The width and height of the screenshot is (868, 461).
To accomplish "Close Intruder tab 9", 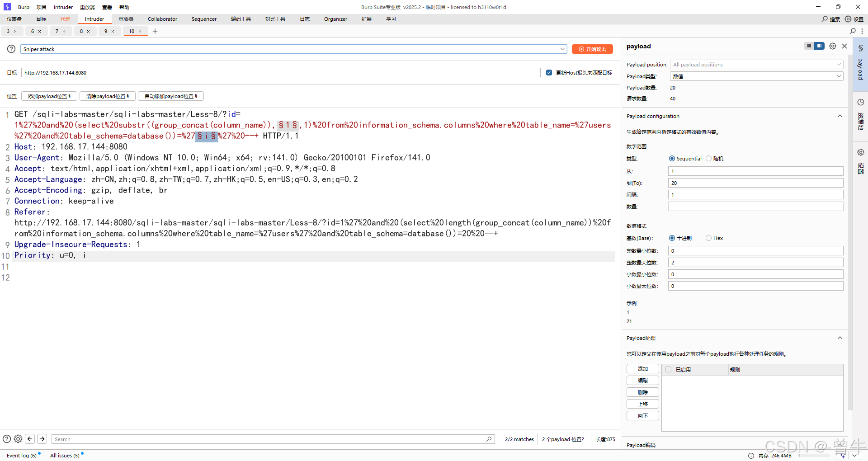I will (113, 31).
